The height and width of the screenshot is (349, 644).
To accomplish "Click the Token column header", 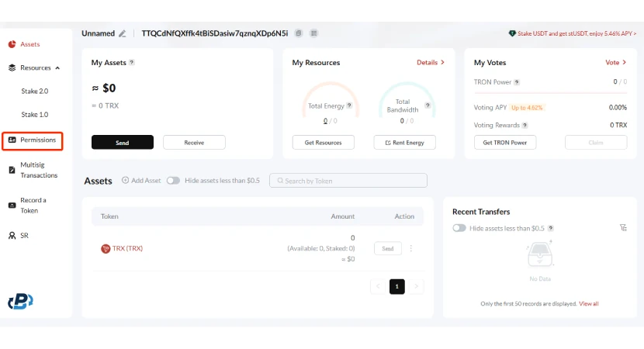I will click(x=109, y=216).
